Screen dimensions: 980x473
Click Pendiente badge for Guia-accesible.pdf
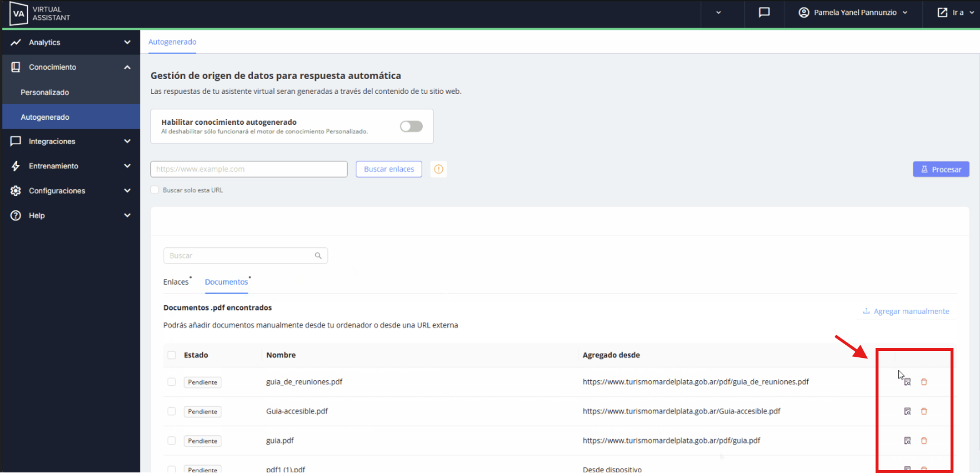[x=203, y=411]
